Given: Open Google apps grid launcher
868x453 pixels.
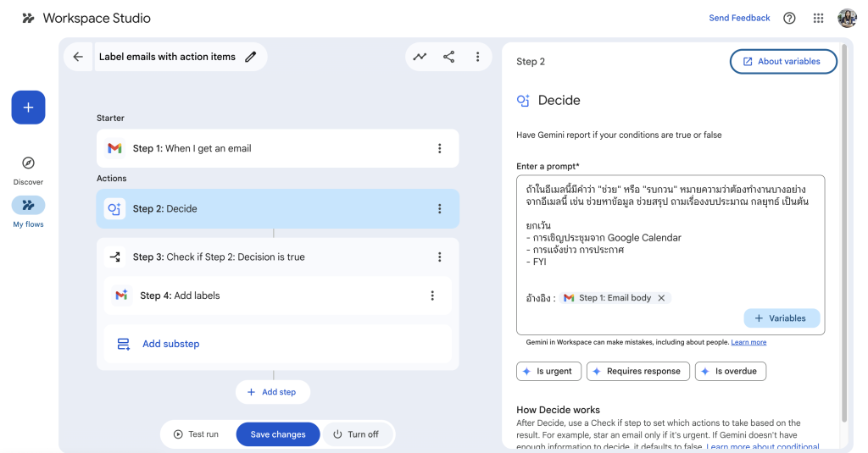Looking at the screenshot, I should point(818,18).
